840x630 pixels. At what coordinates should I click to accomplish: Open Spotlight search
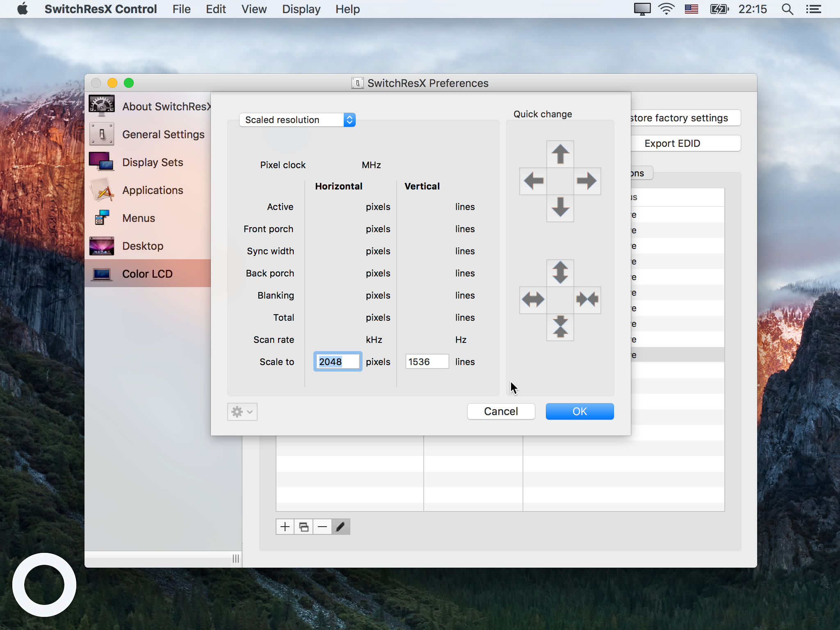[787, 9]
